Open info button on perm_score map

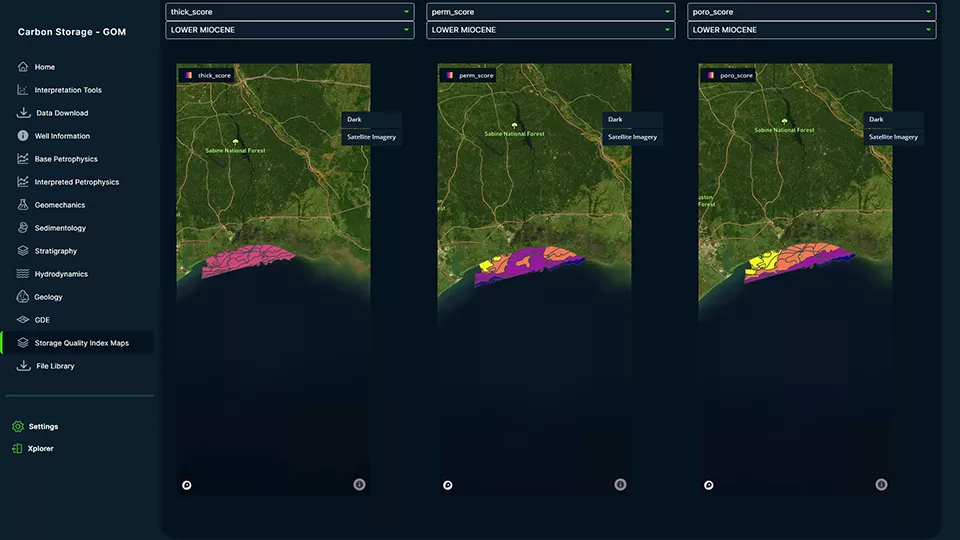coord(620,485)
